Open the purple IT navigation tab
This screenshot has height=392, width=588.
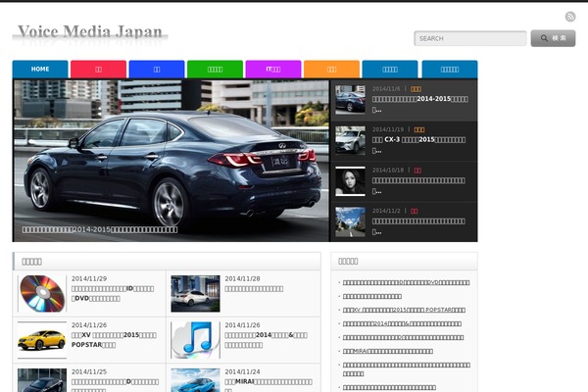[273, 69]
